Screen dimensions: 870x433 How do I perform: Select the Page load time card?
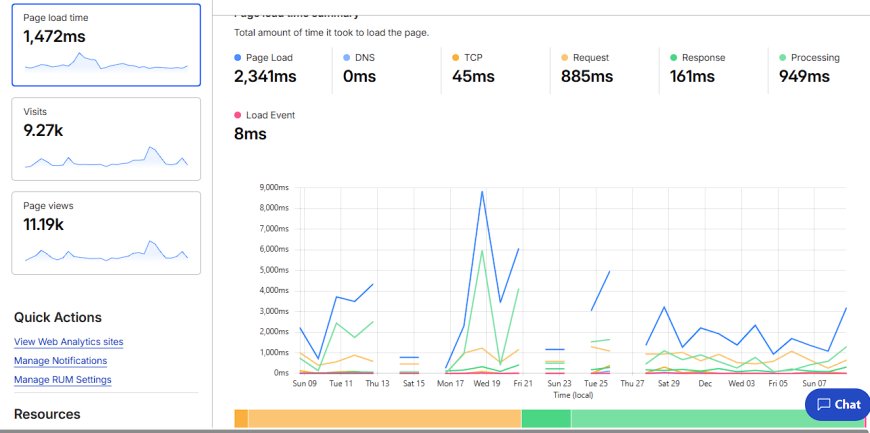[x=106, y=45]
